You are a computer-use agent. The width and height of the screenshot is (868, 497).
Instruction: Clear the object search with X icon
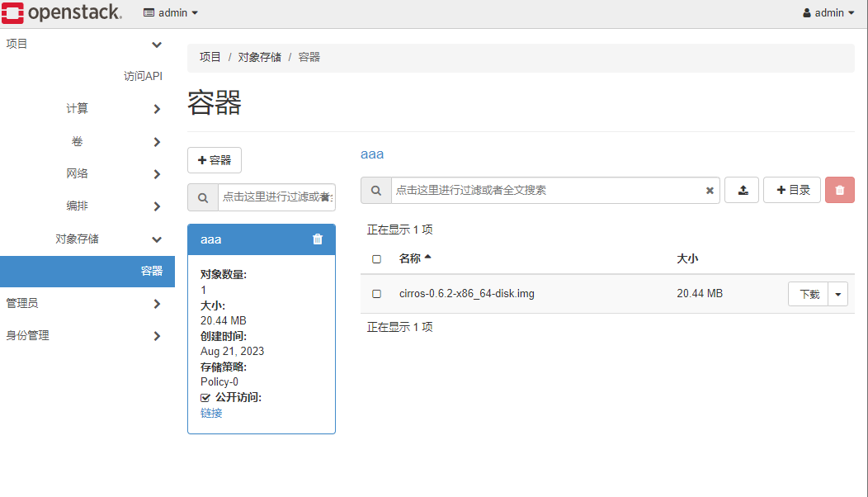tap(709, 191)
